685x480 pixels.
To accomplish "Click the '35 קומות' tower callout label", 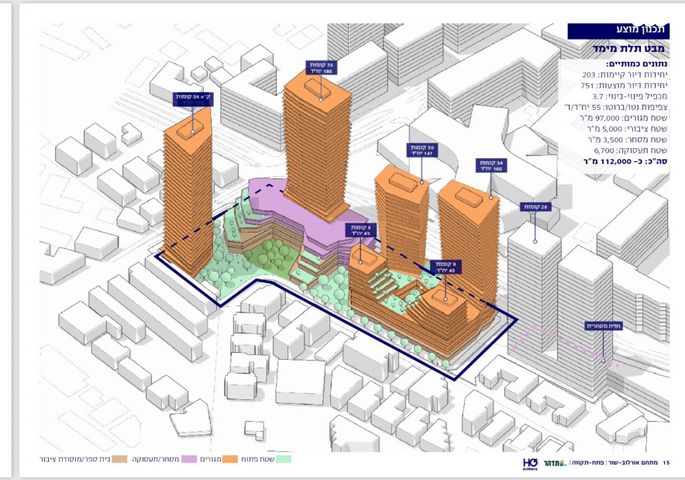I will click(321, 67).
